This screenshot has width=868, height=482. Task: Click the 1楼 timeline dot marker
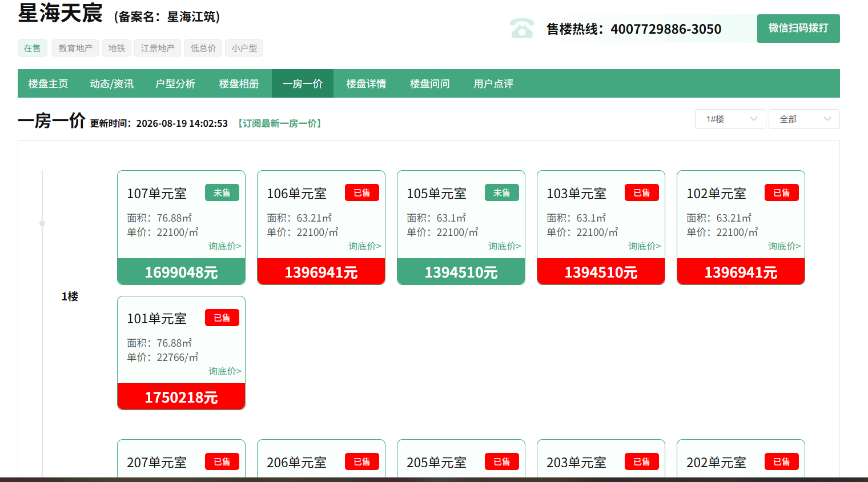pyautogui.click(x=42, y=223)
